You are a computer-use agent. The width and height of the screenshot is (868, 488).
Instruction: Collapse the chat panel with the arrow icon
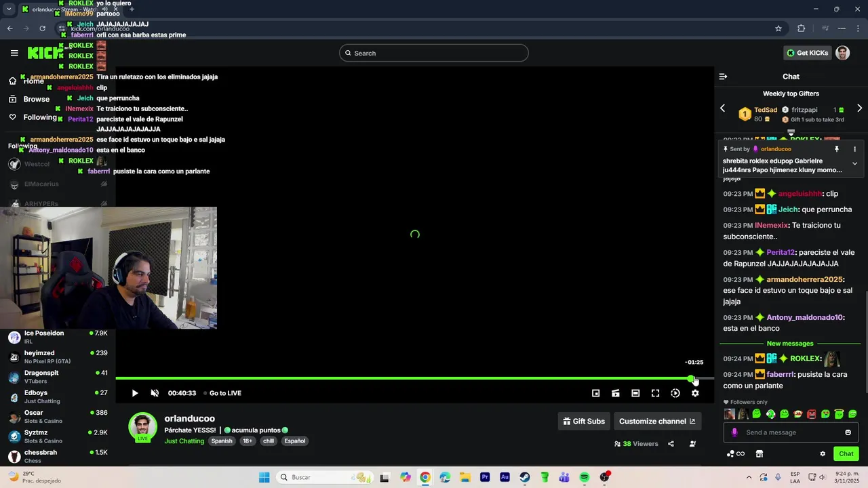pos(723,77)
